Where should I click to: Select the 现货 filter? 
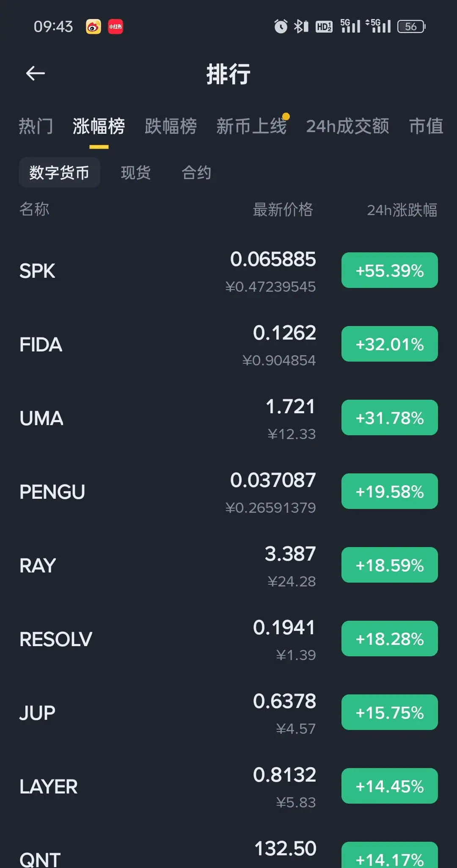(136, 172)
